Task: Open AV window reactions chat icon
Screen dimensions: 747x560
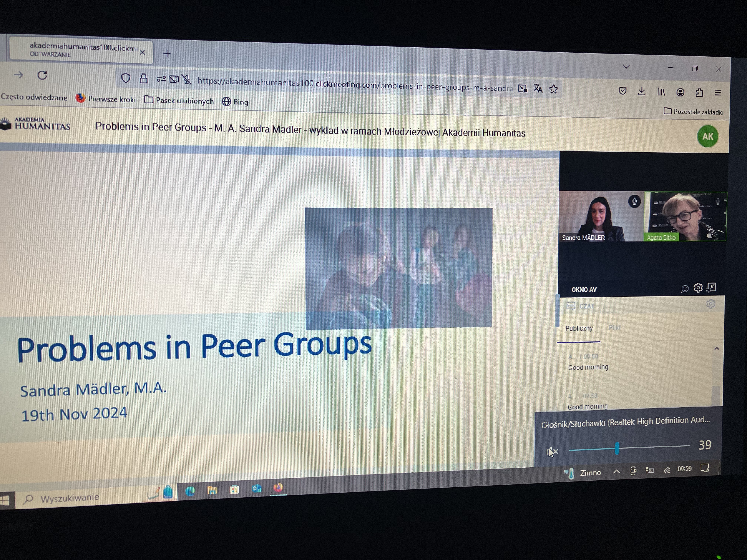Action: click(x=685, y=289)
